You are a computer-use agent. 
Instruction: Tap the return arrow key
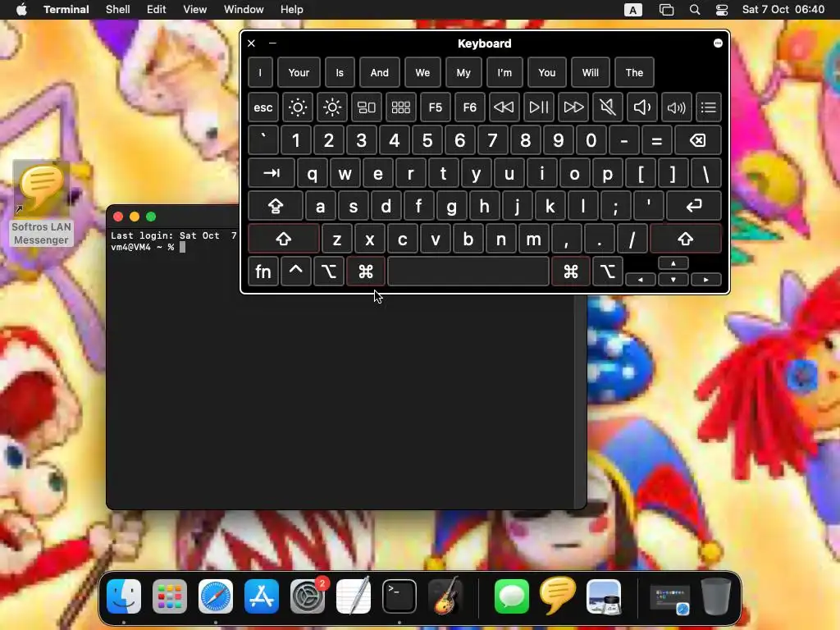tap(694, 206)
